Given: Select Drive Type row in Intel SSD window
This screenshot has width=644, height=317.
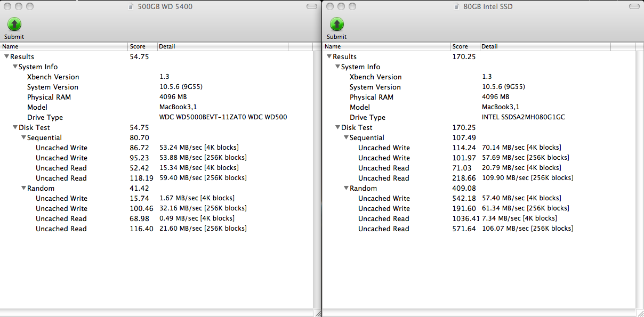Looking at the screenshot, I should point(479,117).
